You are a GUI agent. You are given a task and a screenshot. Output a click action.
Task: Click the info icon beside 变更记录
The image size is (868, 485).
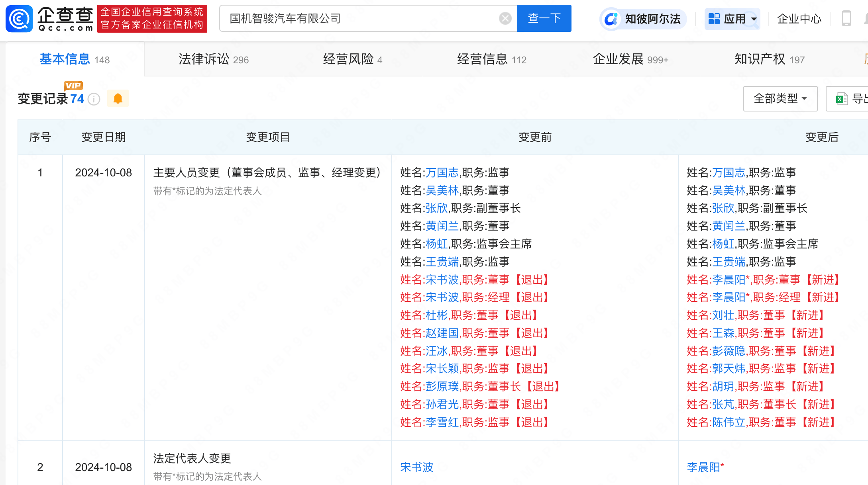tap(94, 99)
